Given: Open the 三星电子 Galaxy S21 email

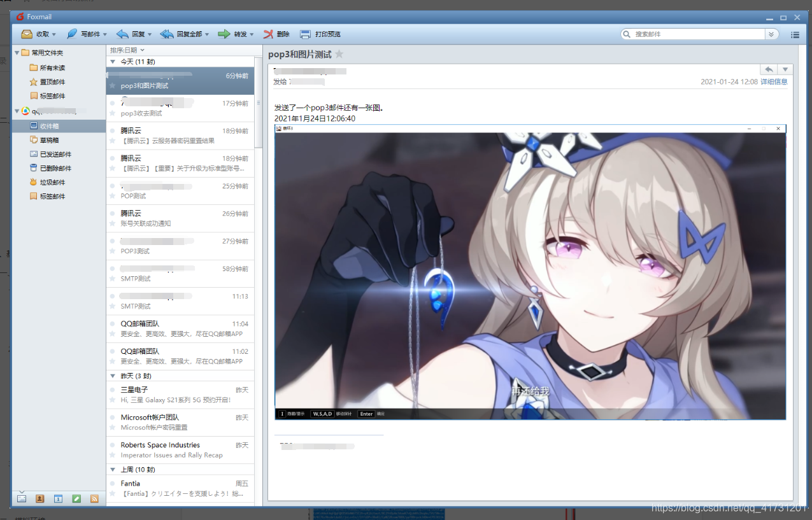Looking at the screenshot, I should coord(180,395).
